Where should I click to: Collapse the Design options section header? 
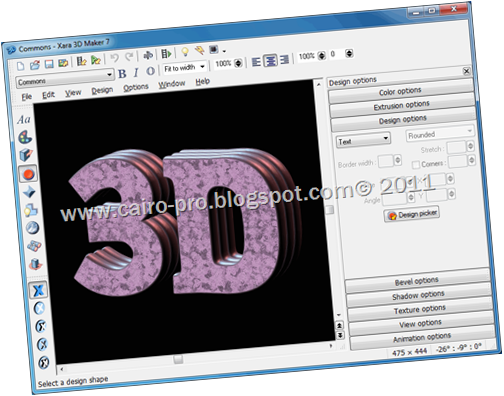403,120
